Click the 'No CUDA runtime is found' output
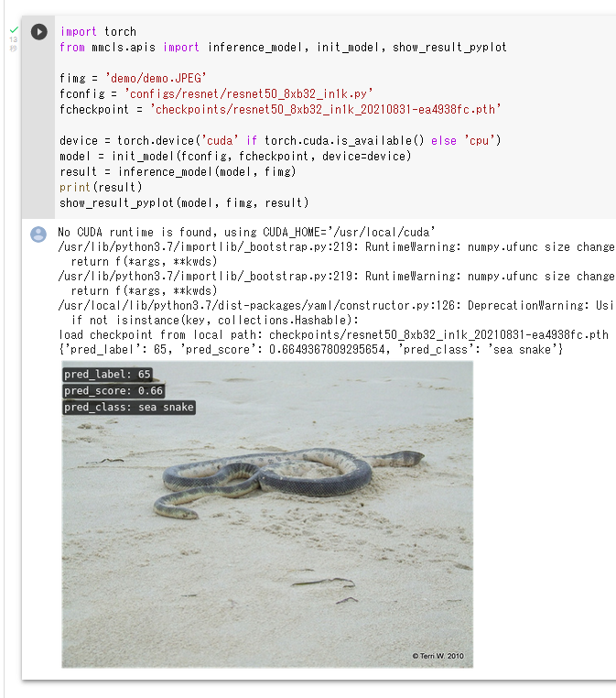 [246, 233]
